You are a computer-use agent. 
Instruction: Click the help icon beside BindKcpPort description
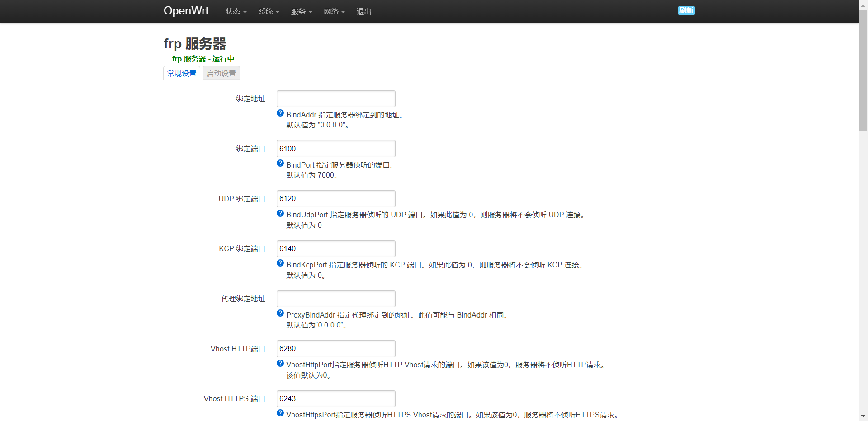(280, 263)
